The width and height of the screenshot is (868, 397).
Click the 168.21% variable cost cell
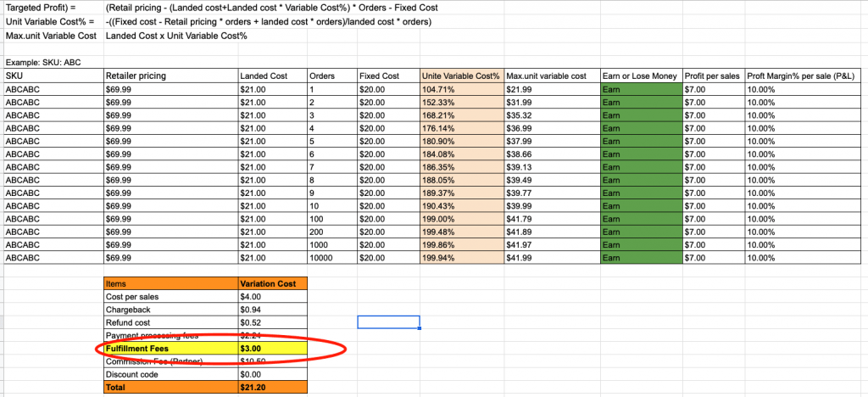click(462, 115)
